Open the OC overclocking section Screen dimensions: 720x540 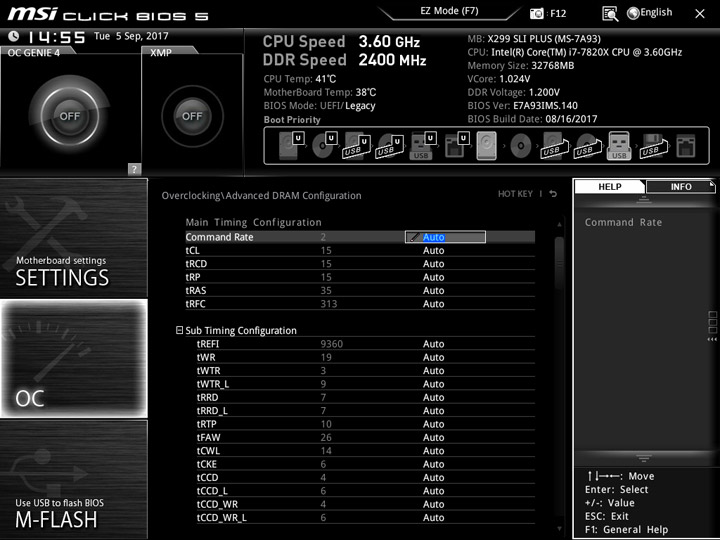(x=73, y=358)
